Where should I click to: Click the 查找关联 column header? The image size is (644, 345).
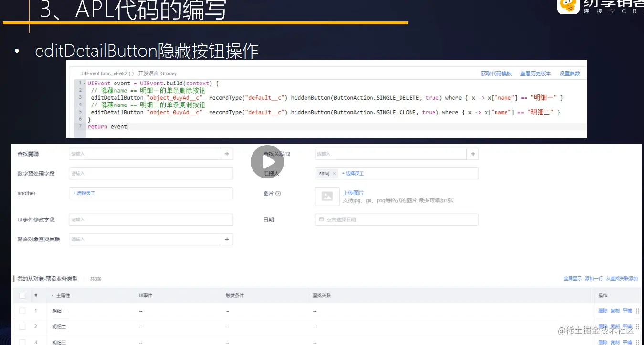pyautogui.click(x=321, y=296)
